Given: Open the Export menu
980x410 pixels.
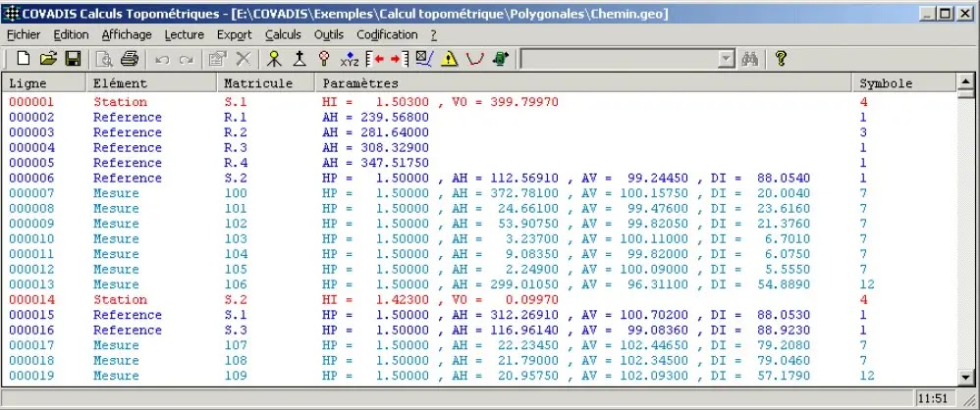Looking at the screenshot, I should click(235, 35).
